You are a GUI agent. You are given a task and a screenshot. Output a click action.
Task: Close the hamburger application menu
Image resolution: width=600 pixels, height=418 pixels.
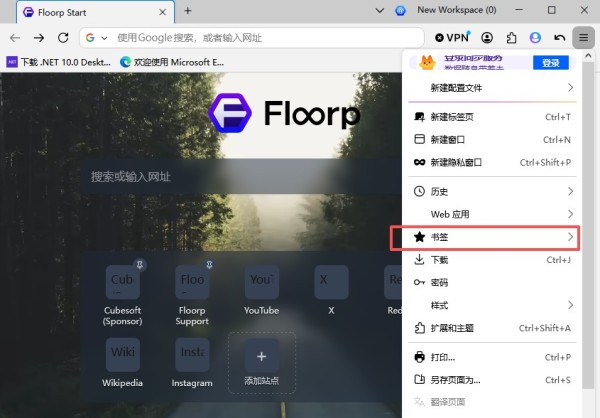pos(584,38)
